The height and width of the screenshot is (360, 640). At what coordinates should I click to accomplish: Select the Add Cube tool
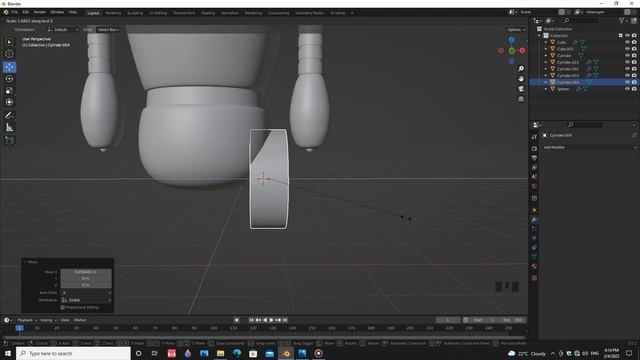tap(9, 140)
